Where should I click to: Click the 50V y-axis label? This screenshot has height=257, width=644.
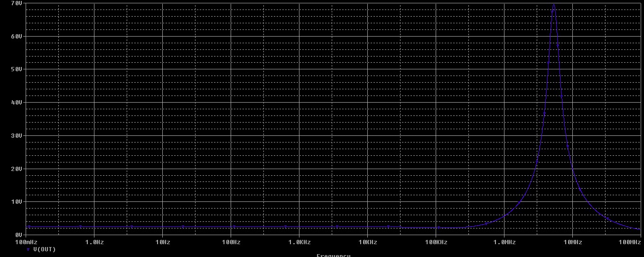(x=16, y=69)
